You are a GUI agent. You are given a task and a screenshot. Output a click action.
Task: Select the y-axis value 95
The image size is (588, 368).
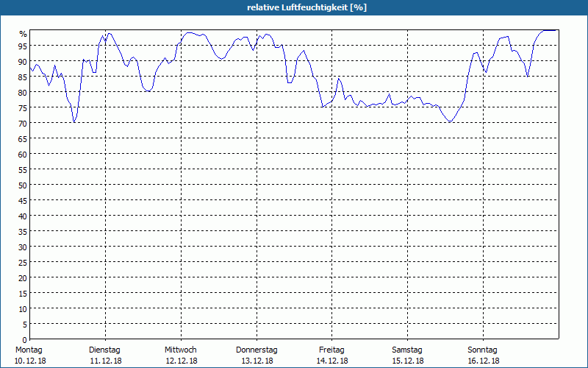coord(23,46)
